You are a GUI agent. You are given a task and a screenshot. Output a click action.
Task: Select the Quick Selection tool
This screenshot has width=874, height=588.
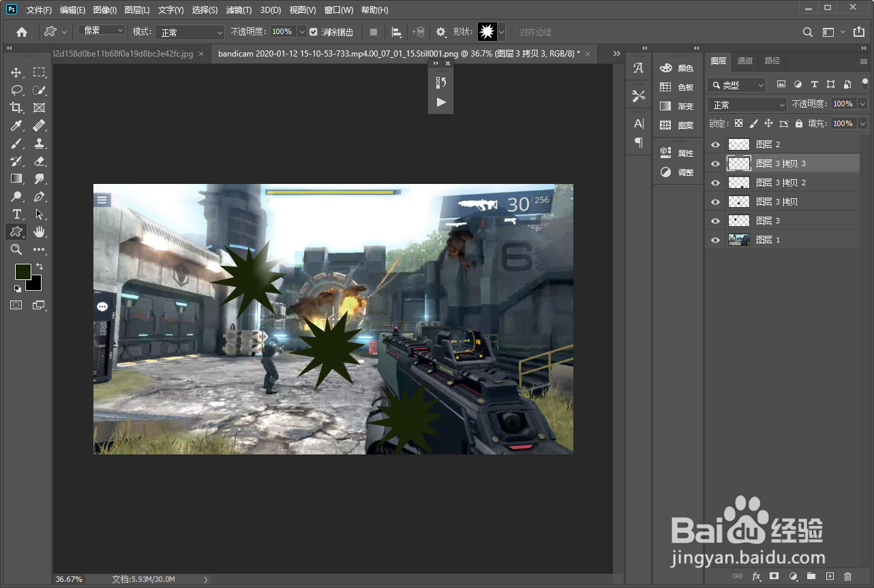click(x=39, y=90)
